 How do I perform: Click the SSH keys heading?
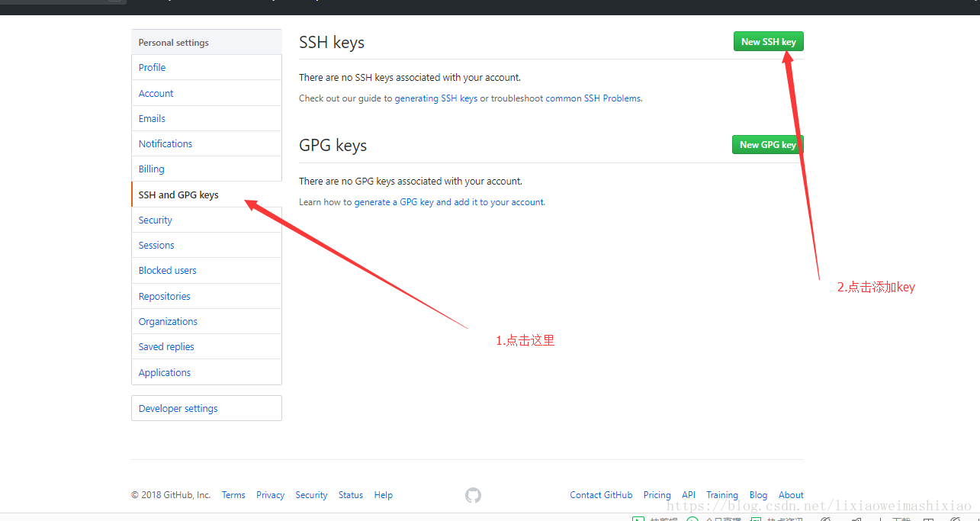[332, 43]
